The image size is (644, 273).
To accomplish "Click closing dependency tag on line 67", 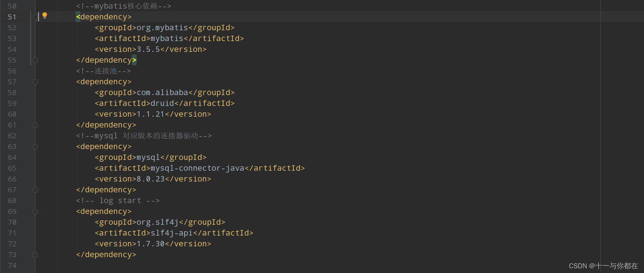I will 106,190.
